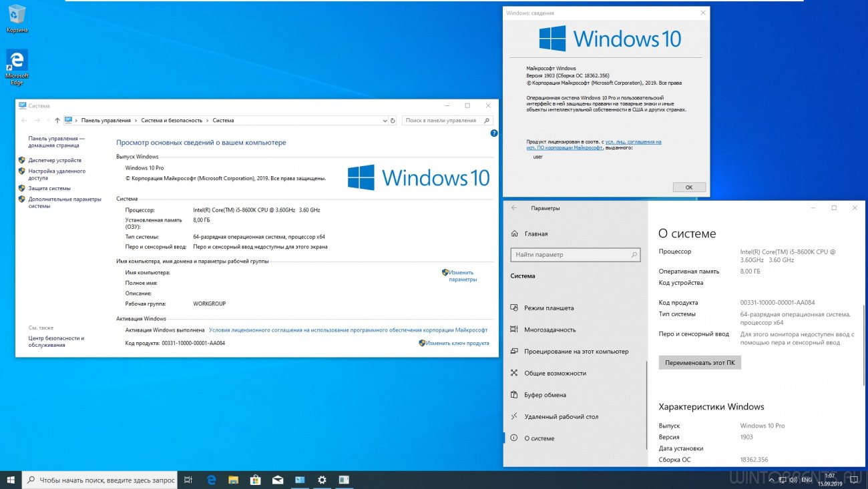Open File Explorer from the taskbar
868x489 pixels.
tap(233, 480)
